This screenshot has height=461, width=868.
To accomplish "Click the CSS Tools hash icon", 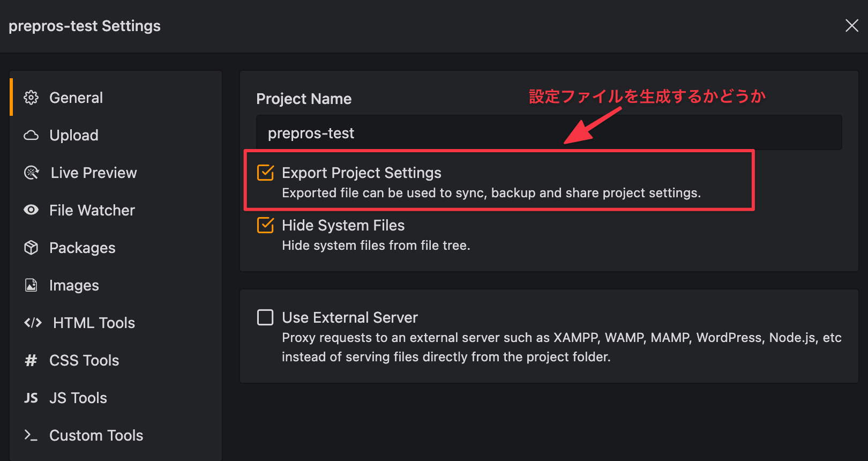I will 31,360.
